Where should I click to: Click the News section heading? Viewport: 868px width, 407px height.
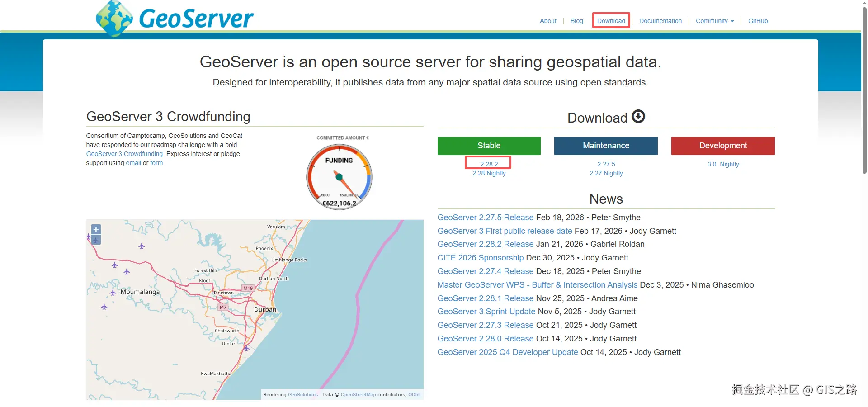(606, 199)
